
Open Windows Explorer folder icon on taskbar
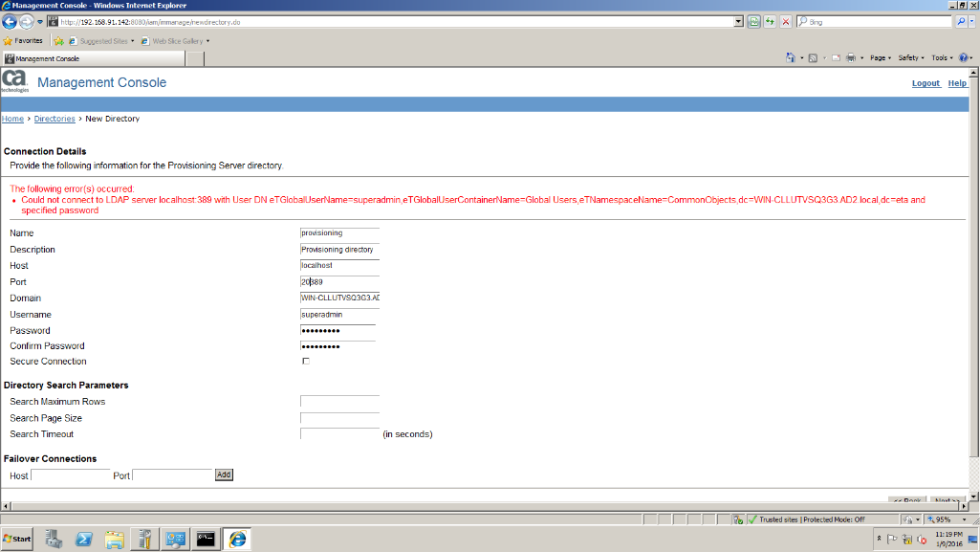coord(115,539)
